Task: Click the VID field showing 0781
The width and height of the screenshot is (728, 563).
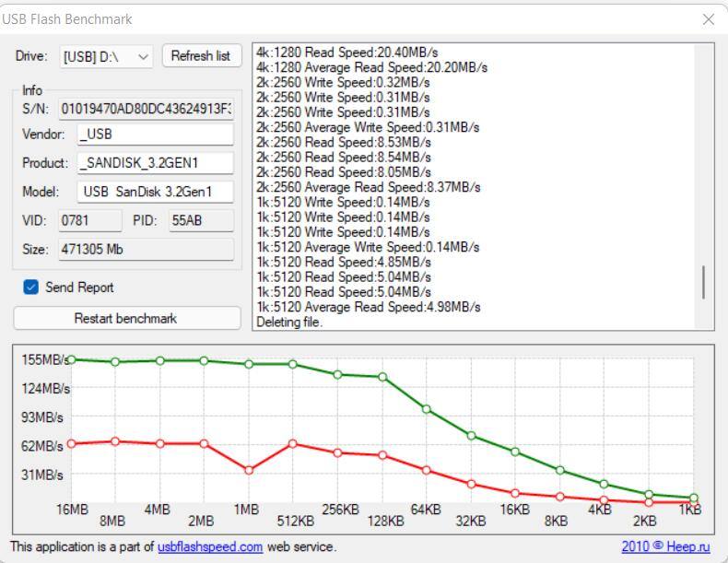Action: pyautogui.click(x=89, y=221)
